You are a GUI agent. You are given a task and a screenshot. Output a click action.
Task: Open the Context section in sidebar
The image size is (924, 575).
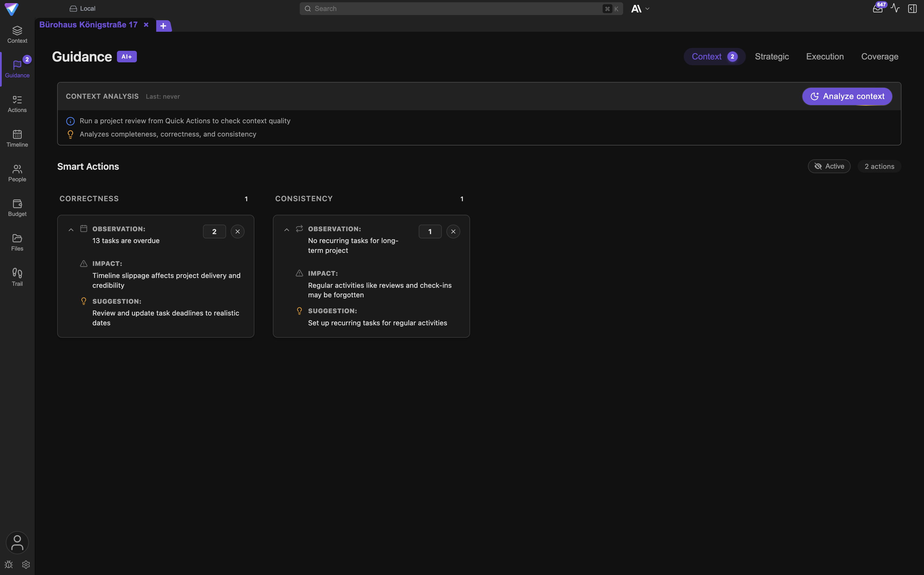[x=17, y=35]
